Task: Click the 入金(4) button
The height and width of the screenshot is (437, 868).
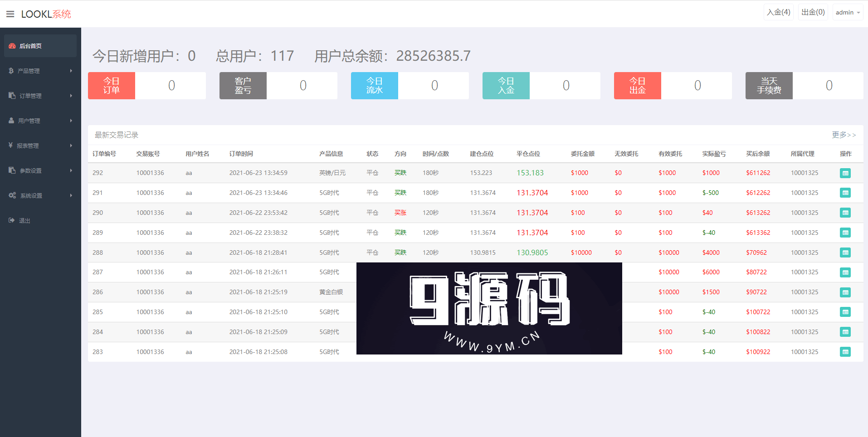Action: click(x=778, y=12)
